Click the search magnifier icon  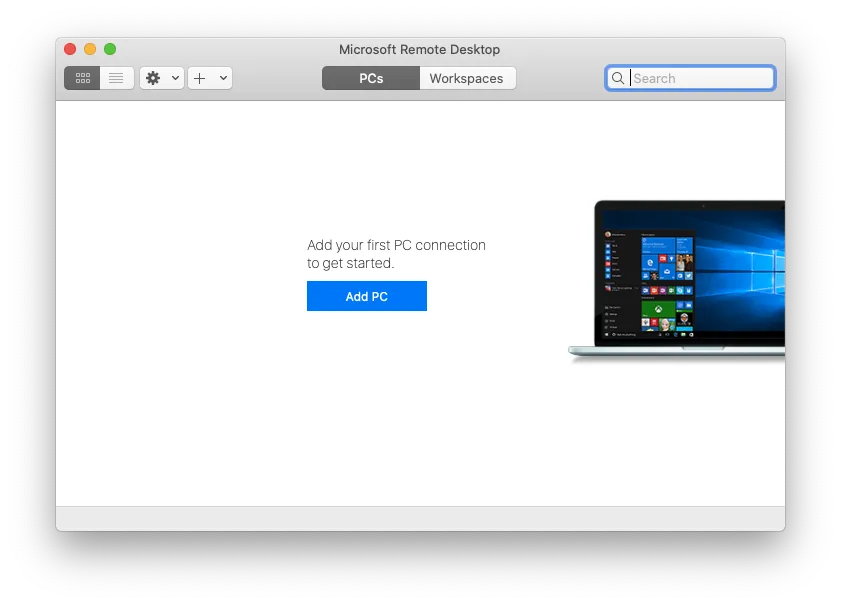pos(618,78)
